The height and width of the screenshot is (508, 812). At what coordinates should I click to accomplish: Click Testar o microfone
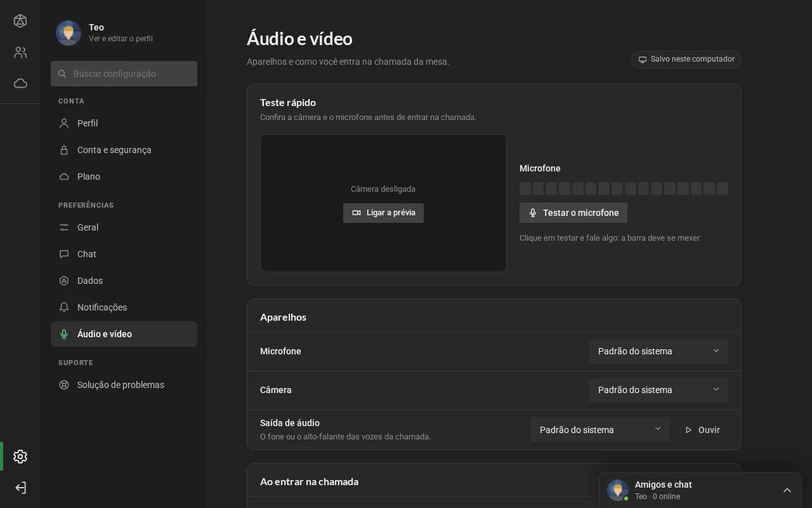point(573,213)
